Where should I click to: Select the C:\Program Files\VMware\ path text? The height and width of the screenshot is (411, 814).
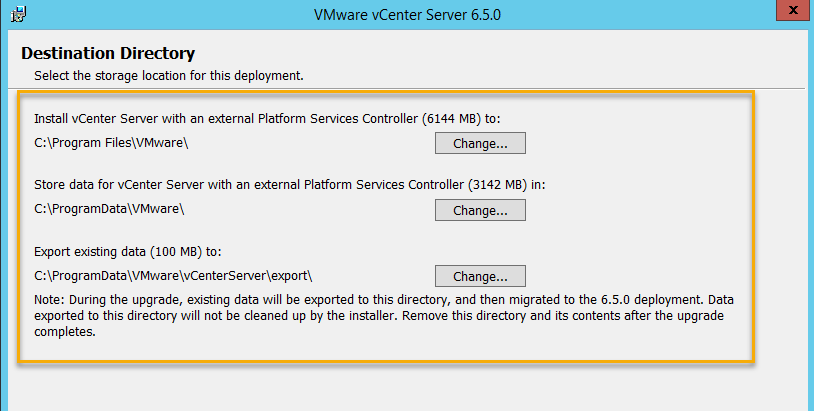111,142
